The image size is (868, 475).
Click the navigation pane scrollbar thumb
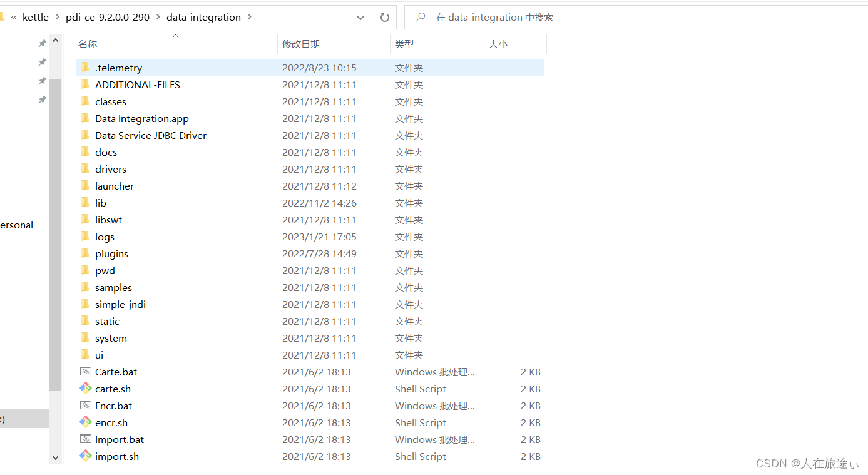pyautogui.click(x=56, y=235)
